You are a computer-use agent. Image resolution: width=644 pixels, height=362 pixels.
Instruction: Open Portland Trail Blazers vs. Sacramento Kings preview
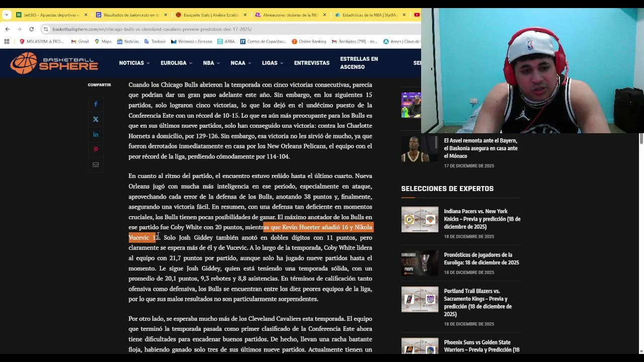[x=478, y=303]
